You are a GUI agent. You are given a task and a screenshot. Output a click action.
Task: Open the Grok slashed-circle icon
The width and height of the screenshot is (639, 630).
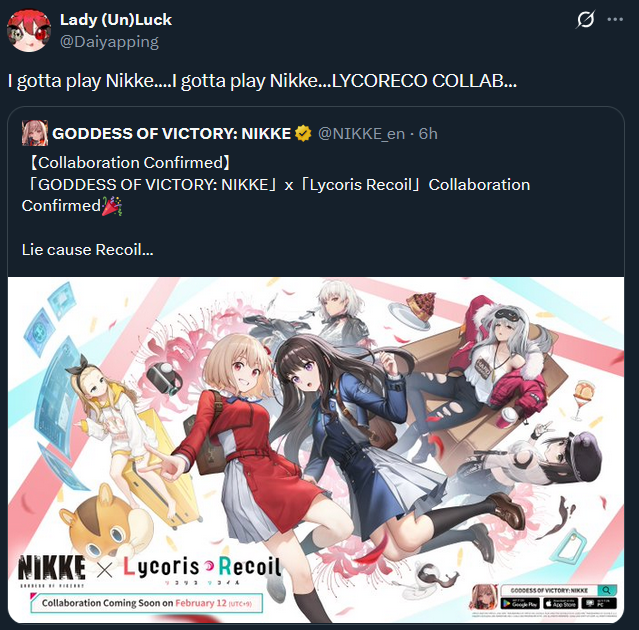(586, 19)
